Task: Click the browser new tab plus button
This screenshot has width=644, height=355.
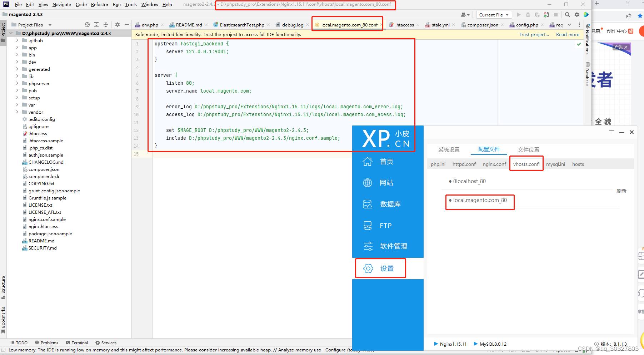Action: 597,3
